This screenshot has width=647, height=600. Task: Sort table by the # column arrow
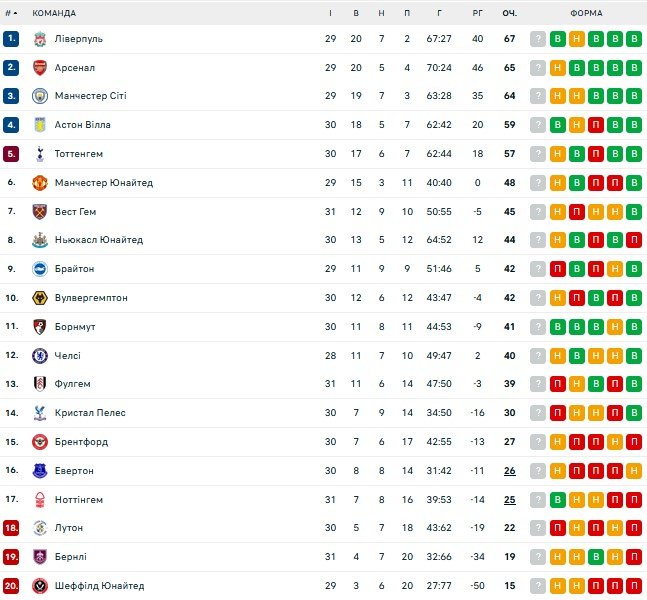point(15,13)
